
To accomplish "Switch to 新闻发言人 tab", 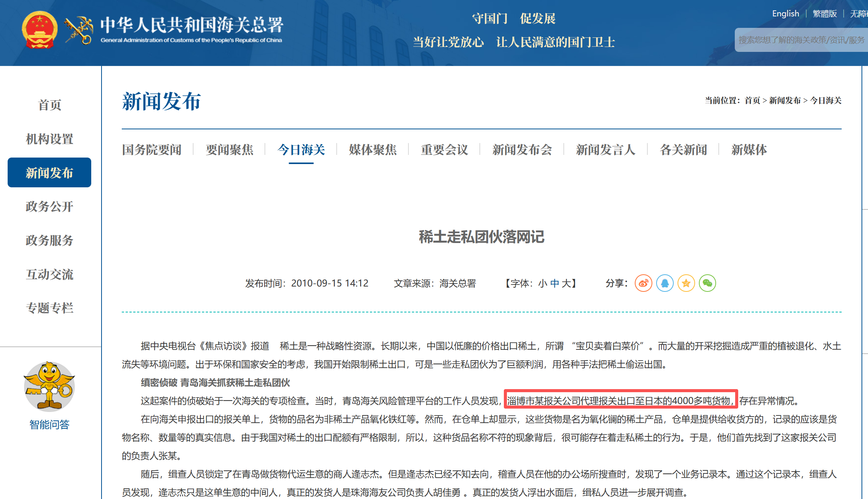I will coord(606,150).
